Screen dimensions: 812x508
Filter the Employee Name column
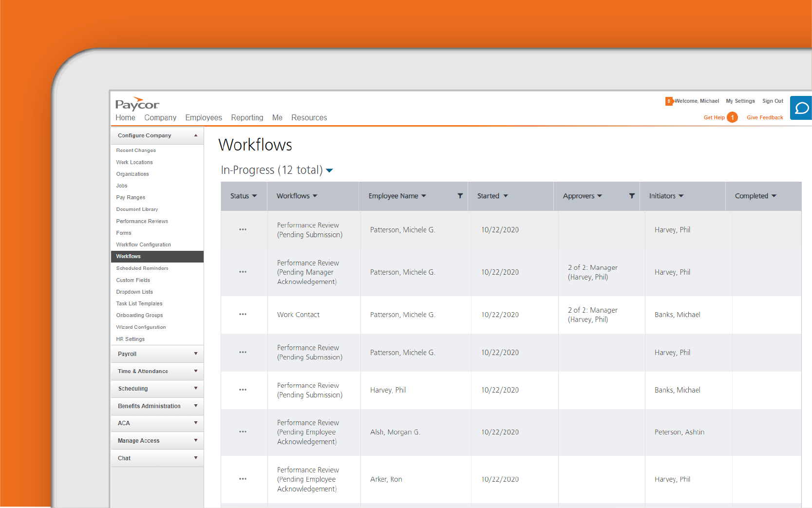pos(460,196)
